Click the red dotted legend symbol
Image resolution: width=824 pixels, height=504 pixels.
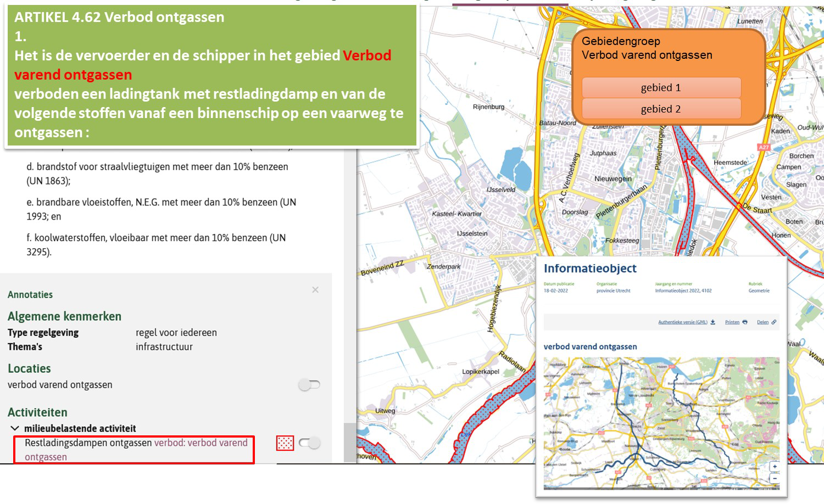click(x=285, y=443)
